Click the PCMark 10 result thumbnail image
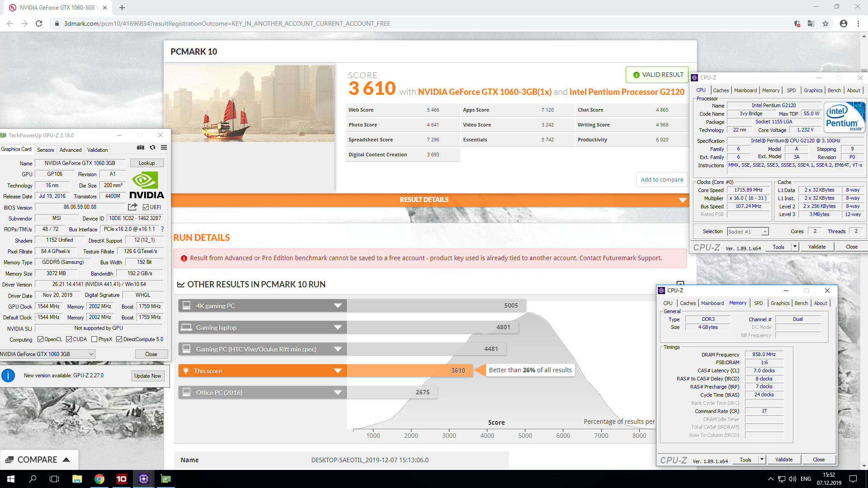 (250, 103)
